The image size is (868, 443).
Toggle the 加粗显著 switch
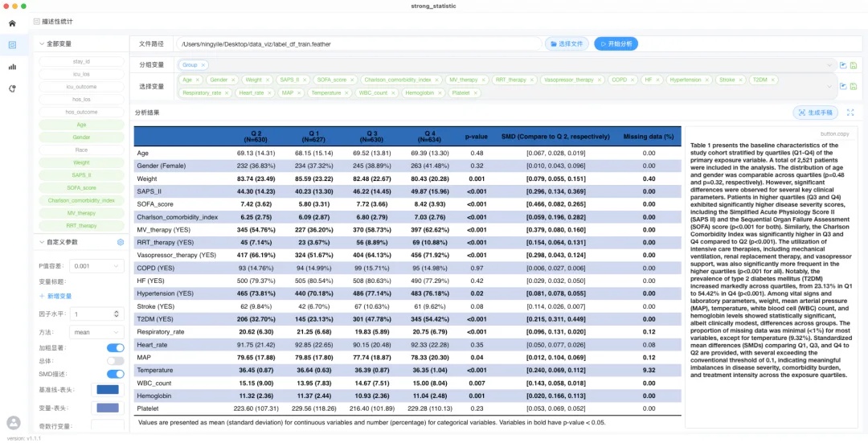(115, 348)
